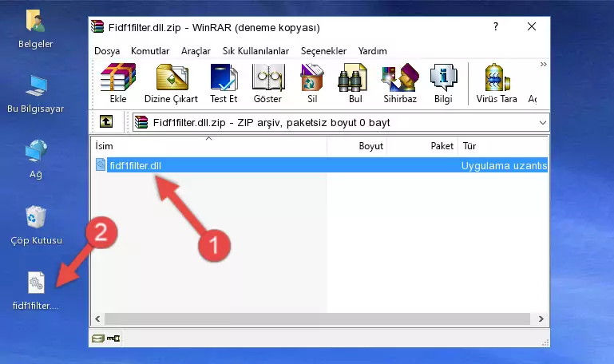Expand the toolbar overflow chevron

[543, 64]
